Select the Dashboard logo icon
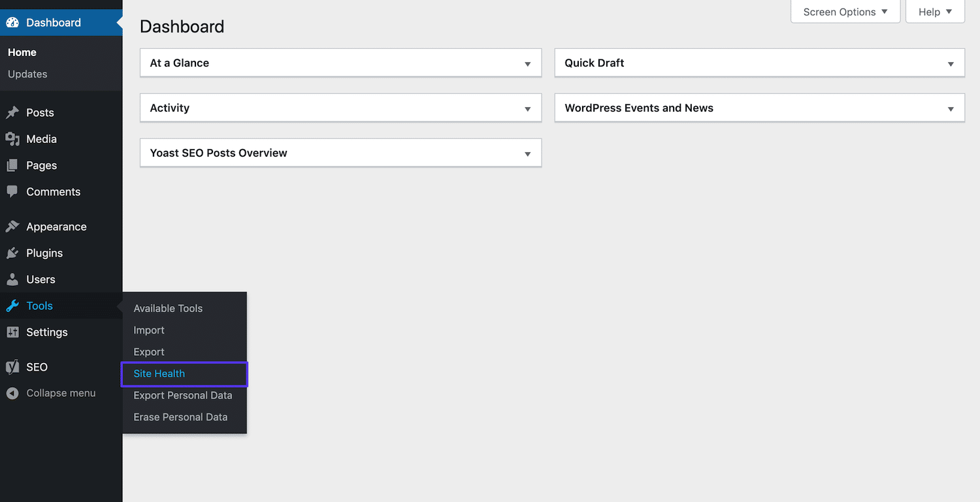The width and height of the screenshot is (980, 502). 13,22
